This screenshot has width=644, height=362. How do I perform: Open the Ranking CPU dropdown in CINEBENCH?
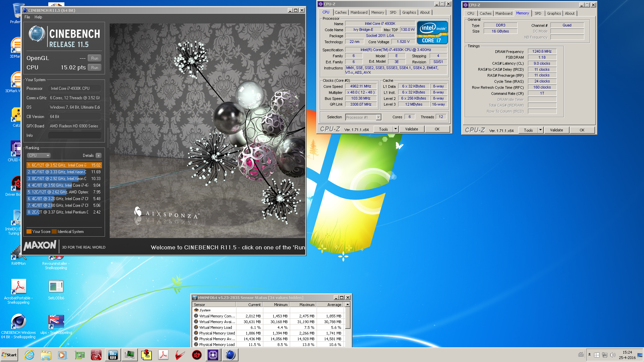pos(39,156)
